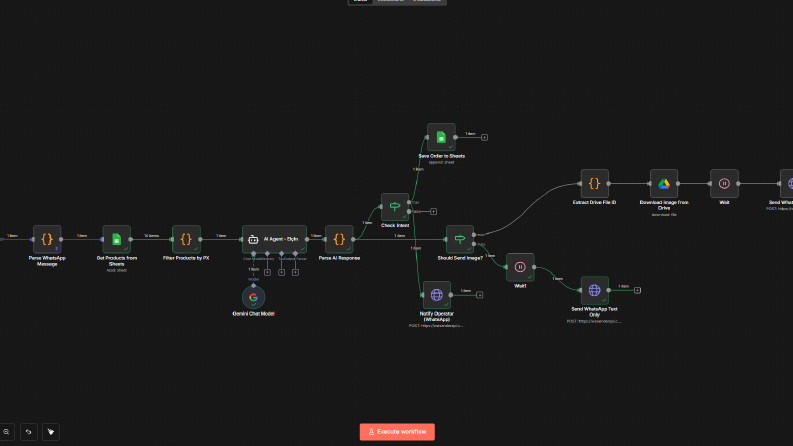Click the "Check Intent" label
793x446 pixels.
pyautogui.click(x=395, y=226)
